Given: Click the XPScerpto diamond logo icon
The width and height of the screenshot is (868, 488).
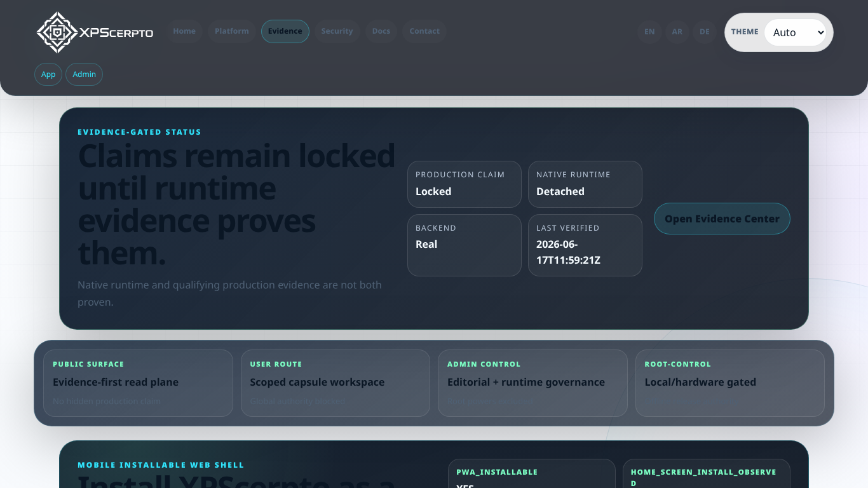Looking at the screenshot, I should pyautogui.click(x=57, y=32).
